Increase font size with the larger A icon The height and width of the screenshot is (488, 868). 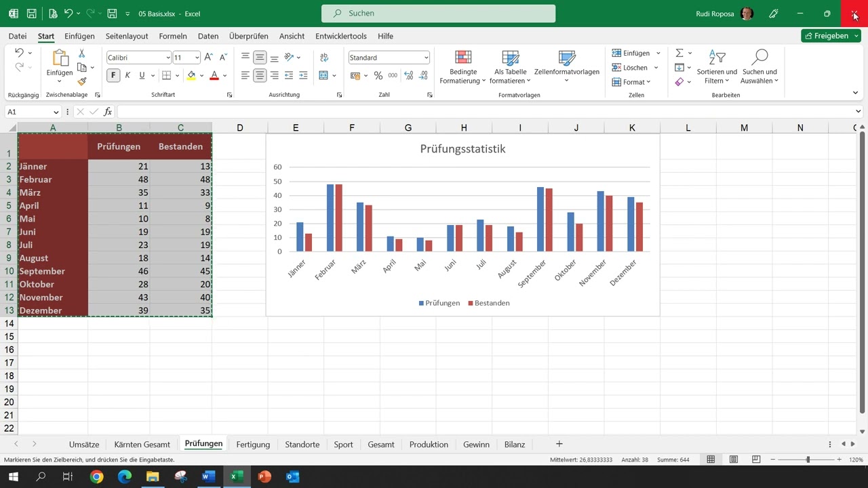click(x=209, y=58)
